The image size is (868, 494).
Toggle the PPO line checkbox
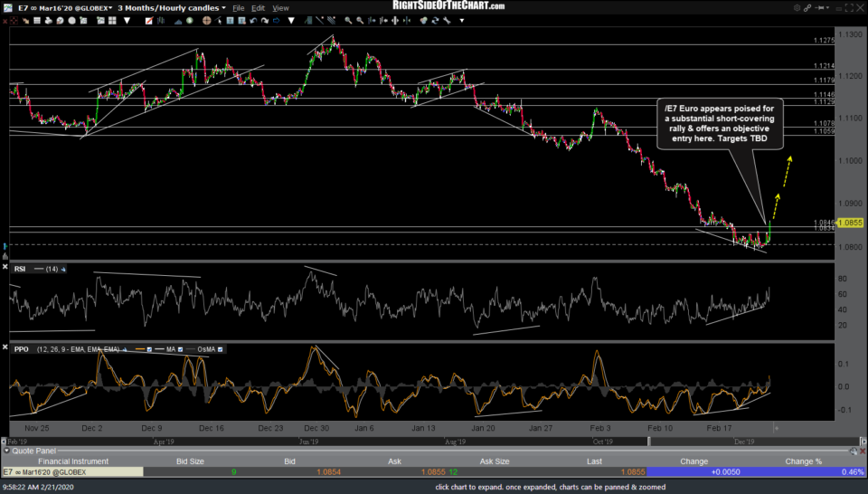[x=149, y=349]
